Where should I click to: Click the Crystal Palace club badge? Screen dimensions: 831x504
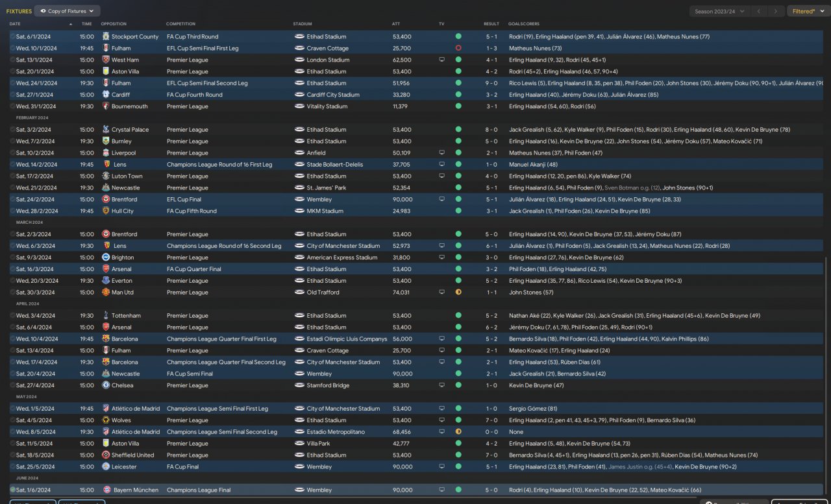pyautogui.click(x=106, y=130)
